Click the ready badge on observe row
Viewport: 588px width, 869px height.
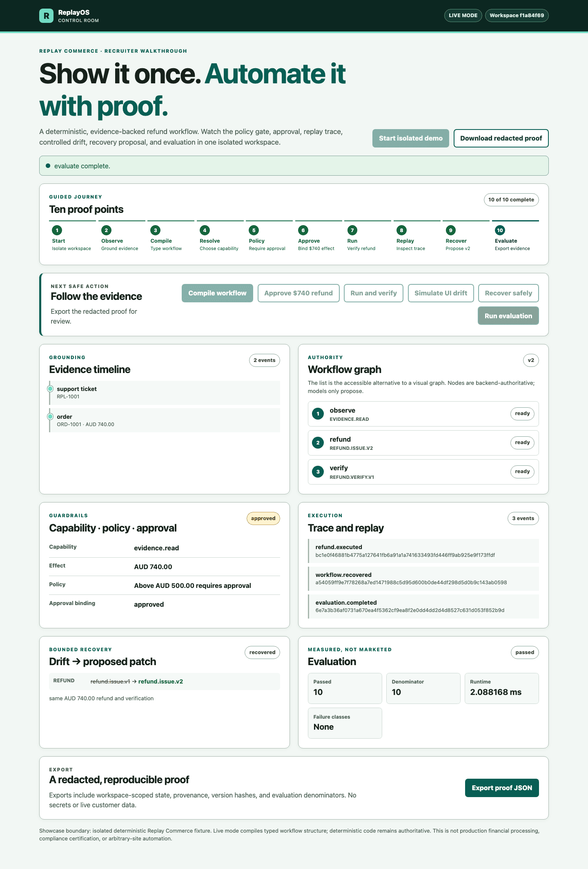[522, 413]
